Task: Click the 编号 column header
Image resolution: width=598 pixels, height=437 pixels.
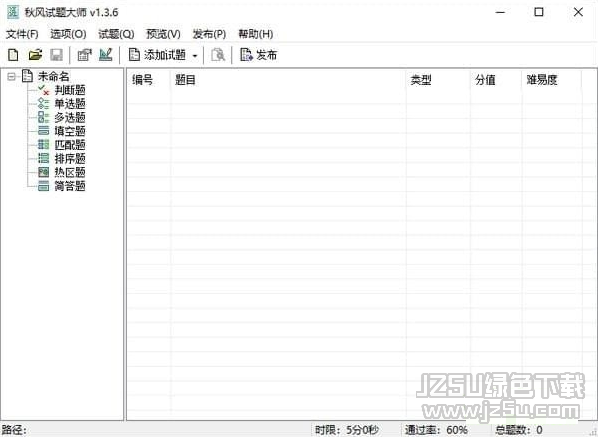Action: pyautogui.click(x=149, y=80)
